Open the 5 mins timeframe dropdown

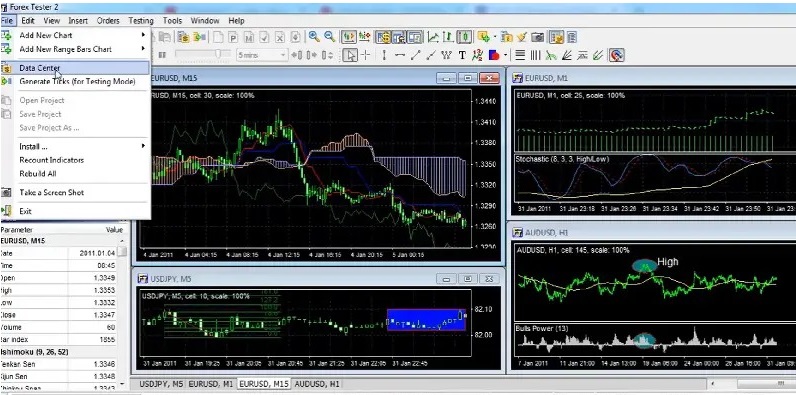coord(262,55)
